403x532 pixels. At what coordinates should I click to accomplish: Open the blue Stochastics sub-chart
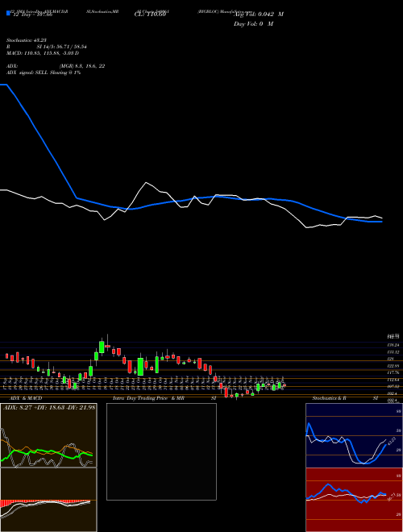354,435
